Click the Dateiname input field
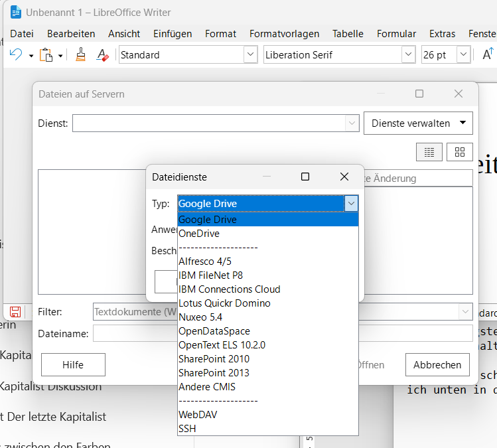 pyautogui.click(x=283, y=334)
